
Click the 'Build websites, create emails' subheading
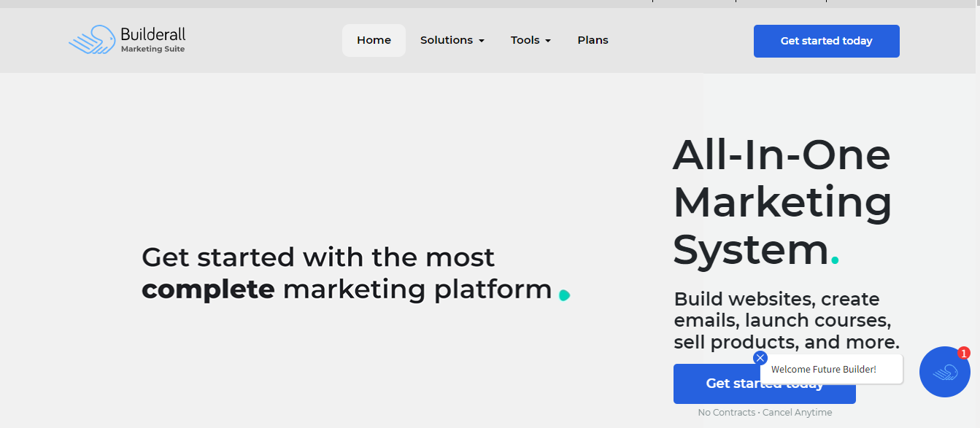point(786,320)
